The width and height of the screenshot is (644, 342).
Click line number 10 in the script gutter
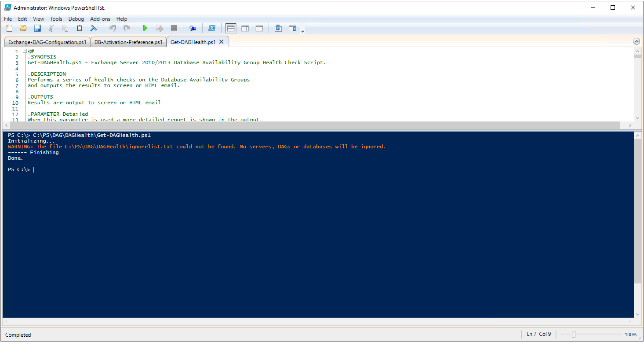click(x=15, y=103)
